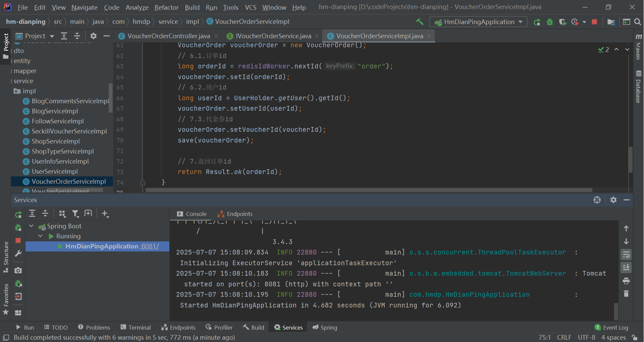
Task: Toggle the Maven tool window stripe
Action: 638,47
